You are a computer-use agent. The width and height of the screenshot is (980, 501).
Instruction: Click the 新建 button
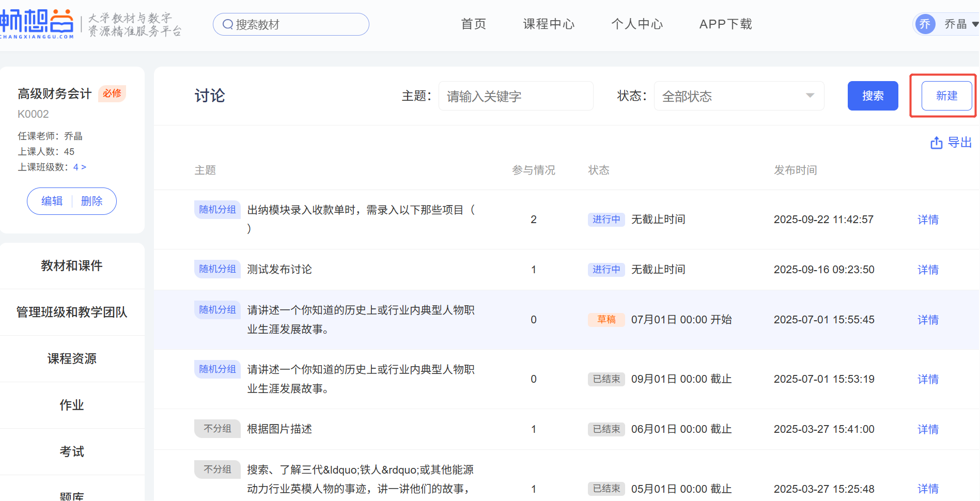coord(946,96)
